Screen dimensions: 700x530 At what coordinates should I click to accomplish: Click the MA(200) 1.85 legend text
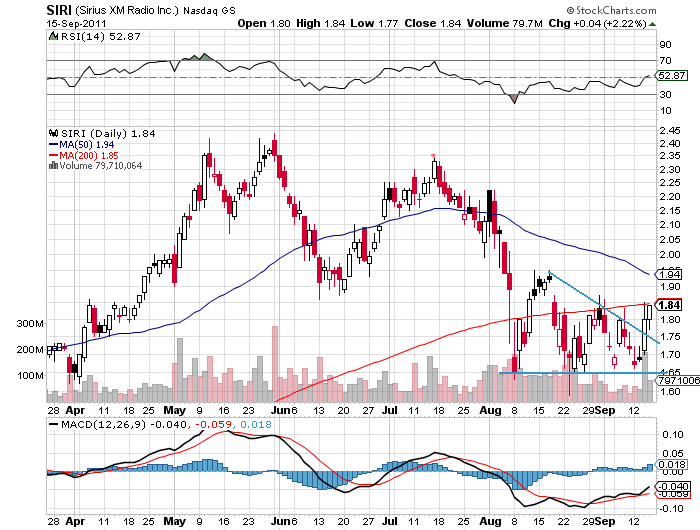click(x=89, y=155)
